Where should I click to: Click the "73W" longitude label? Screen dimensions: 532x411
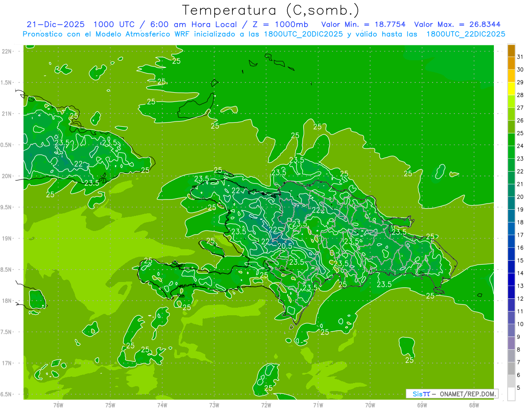214,405
